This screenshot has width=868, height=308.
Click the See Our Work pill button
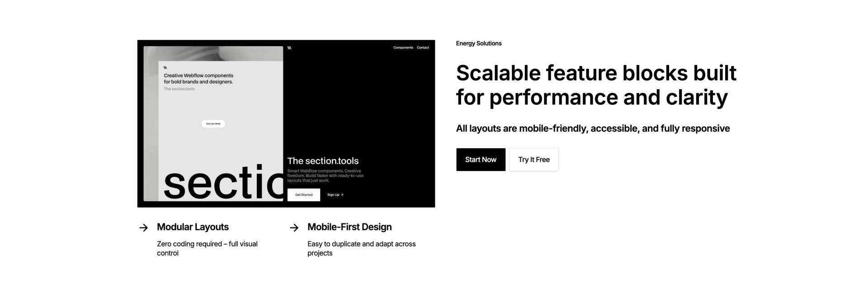tap(213, 123)
